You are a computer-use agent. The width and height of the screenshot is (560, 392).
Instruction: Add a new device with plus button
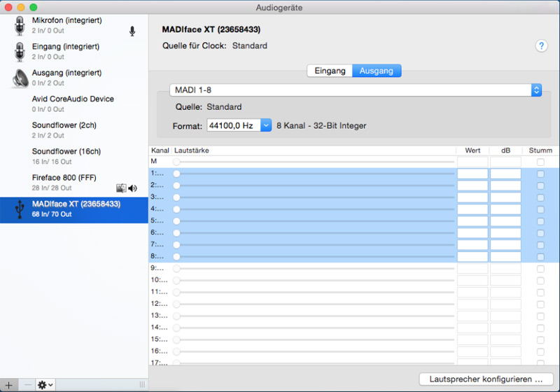click(9, 385)
